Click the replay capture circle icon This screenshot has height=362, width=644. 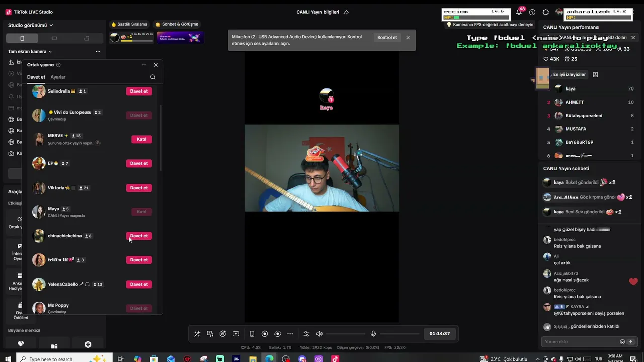[277, 334]
